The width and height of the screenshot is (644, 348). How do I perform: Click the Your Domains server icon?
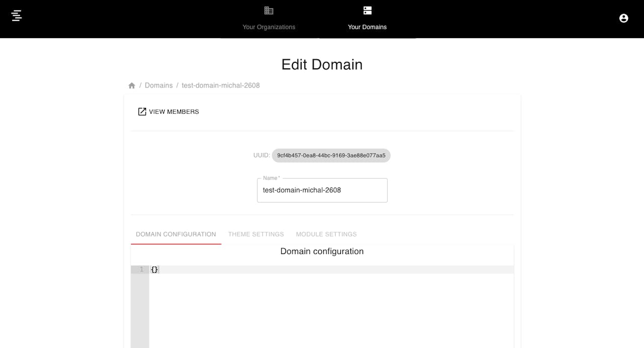tap(367, 11)
